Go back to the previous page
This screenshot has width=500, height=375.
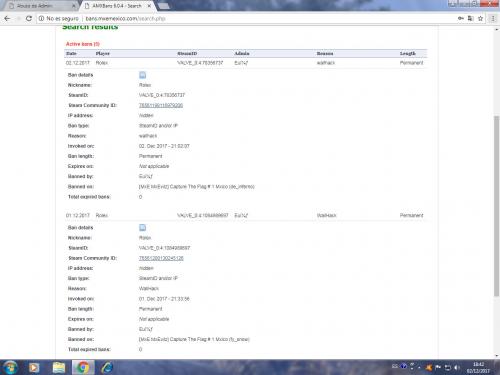click(7, 18)
